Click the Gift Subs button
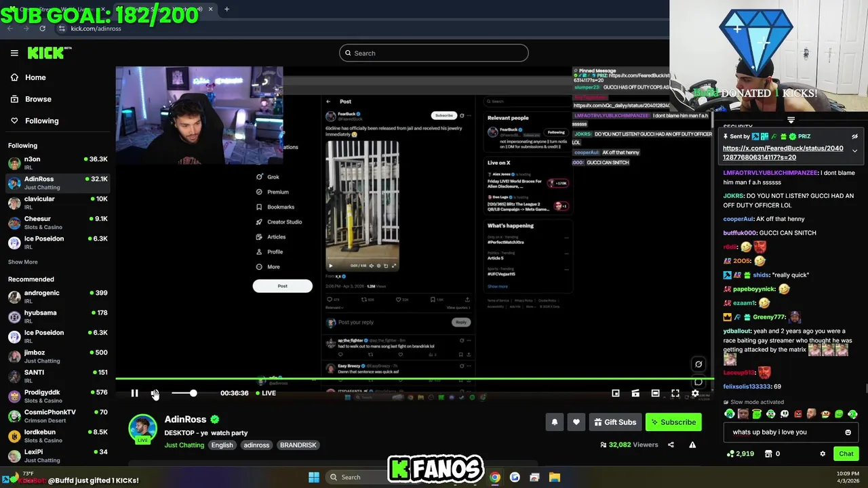868x488 pixels. tap(615, 422)
